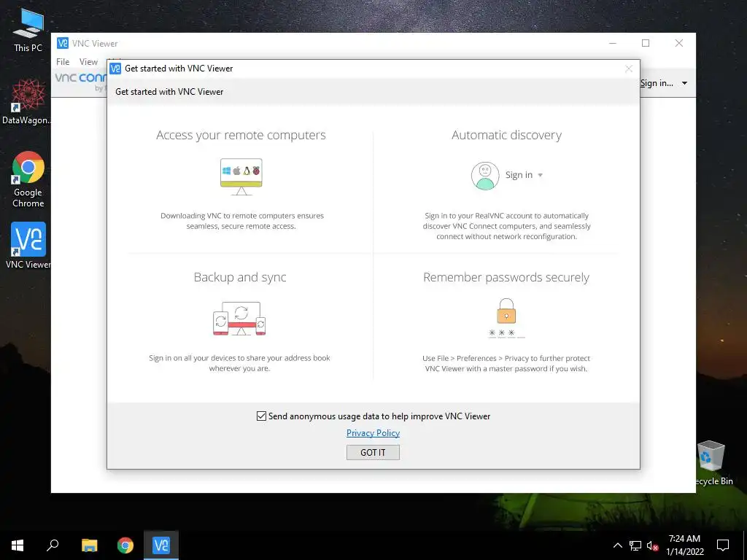Image resolution: width=747 pixels, height=560 pixels.
Task: Open the taskbar clock showing 7:24 AM
Action: (684, 545)
